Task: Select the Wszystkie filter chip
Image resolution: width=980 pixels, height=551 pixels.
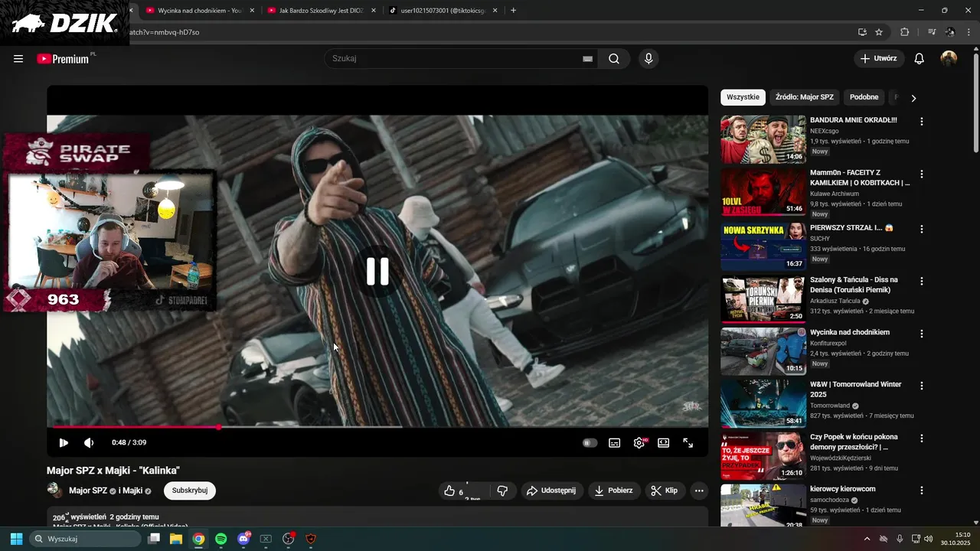Action: coord(743,97)
